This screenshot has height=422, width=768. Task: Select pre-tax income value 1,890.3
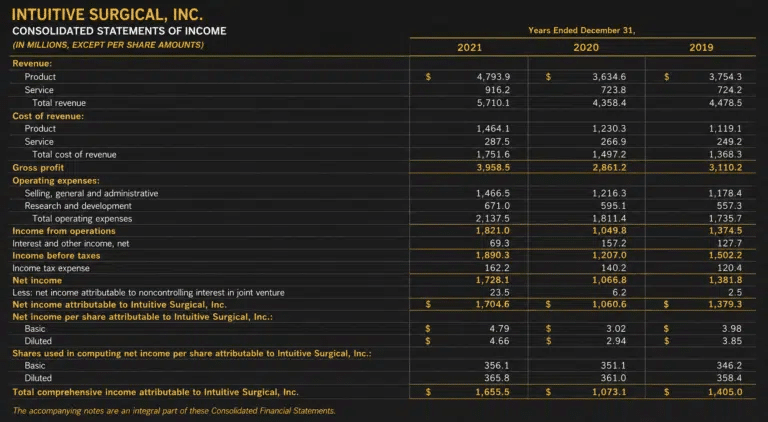(493, 256)
